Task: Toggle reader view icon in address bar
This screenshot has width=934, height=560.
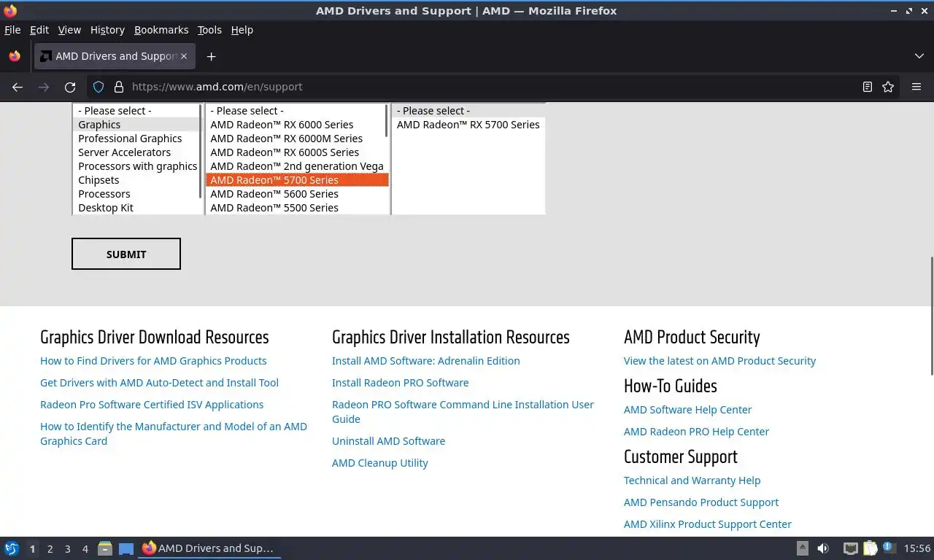Action: click(x=868, y=87)
